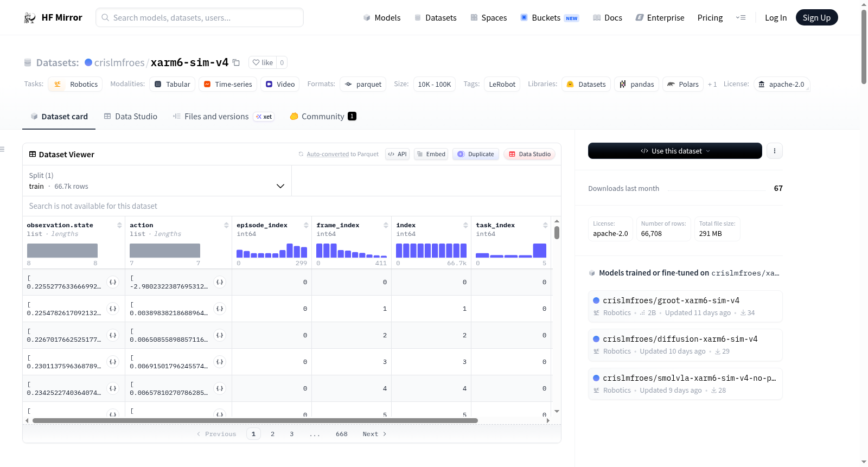Viewport: 868px width, 467px height.
Task: Navigate to Spaces
Action: (x=489, y=17)
